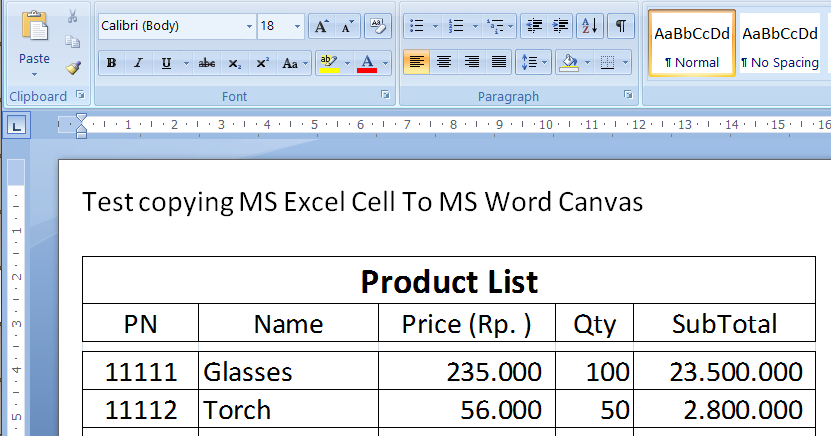Click the Grow Font icon

point(322,26)
